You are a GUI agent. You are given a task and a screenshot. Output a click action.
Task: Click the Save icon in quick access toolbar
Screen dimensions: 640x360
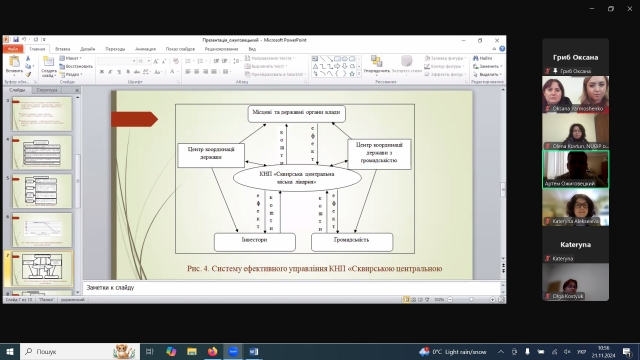click(x=16, y=40)
